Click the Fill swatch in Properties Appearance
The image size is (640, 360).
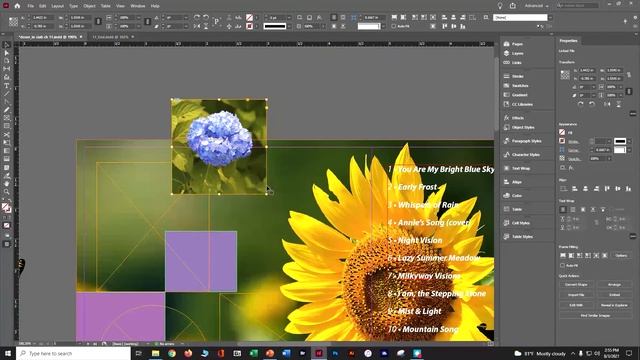pyautogui.click(x=562, y=132)
